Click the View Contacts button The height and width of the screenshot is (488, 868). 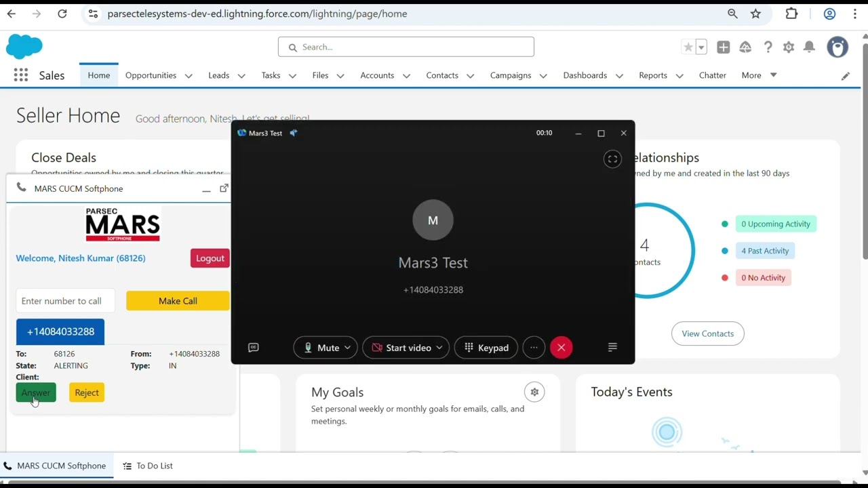tap(708, 333)
